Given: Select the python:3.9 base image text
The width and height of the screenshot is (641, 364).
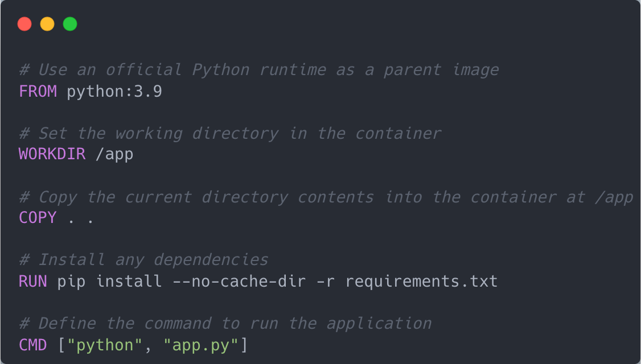Looking at the screenshot, I should click(x=114, y=91).
